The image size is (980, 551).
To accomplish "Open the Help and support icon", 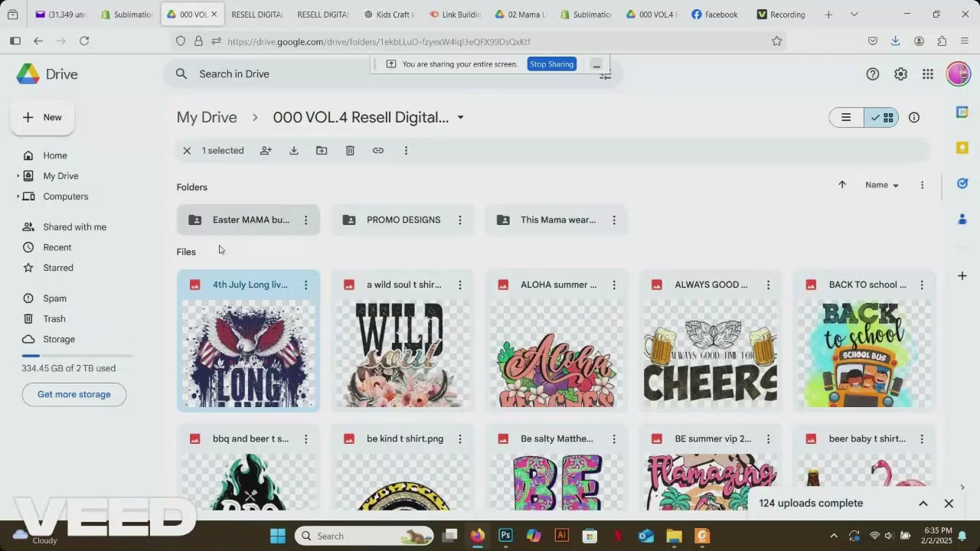I will [x=873, y=74].
